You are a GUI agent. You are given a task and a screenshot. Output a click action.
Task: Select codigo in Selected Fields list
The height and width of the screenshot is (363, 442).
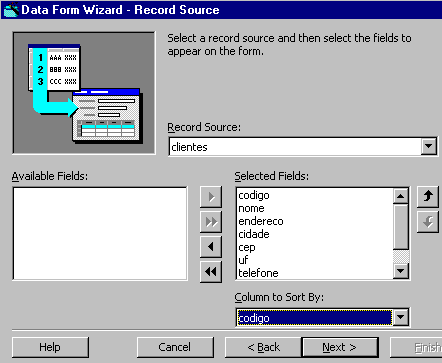tap(254, 195)
